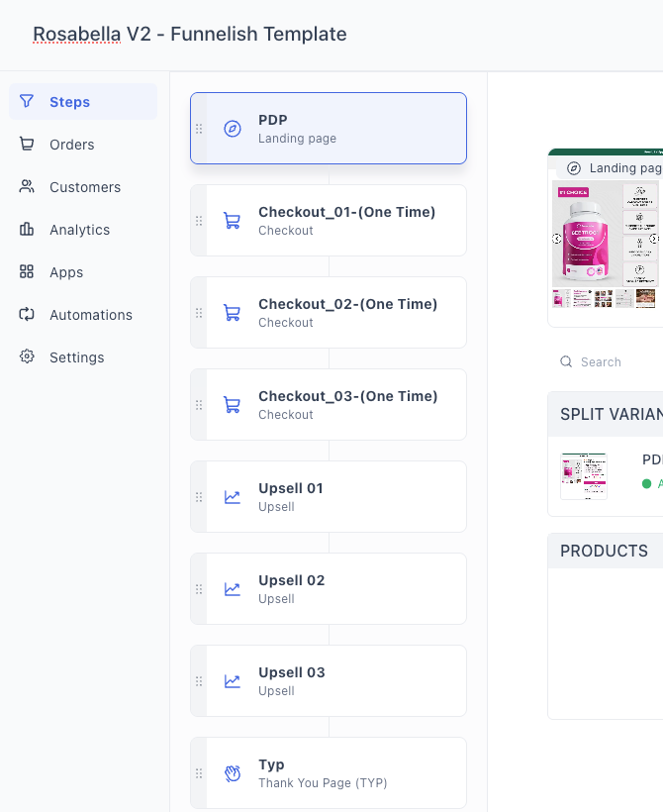The height and width of the screenshot is (812, 663).
Task: Click the green active status dot
Action: point(646,483)
